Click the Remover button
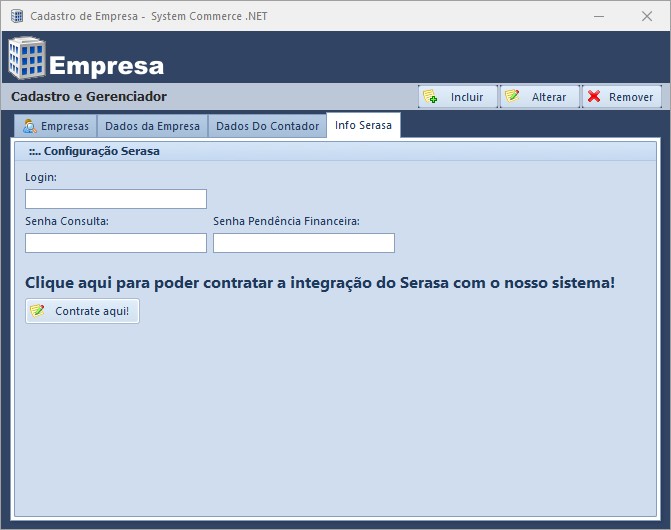The image size is (671, 530). [622, 97]
